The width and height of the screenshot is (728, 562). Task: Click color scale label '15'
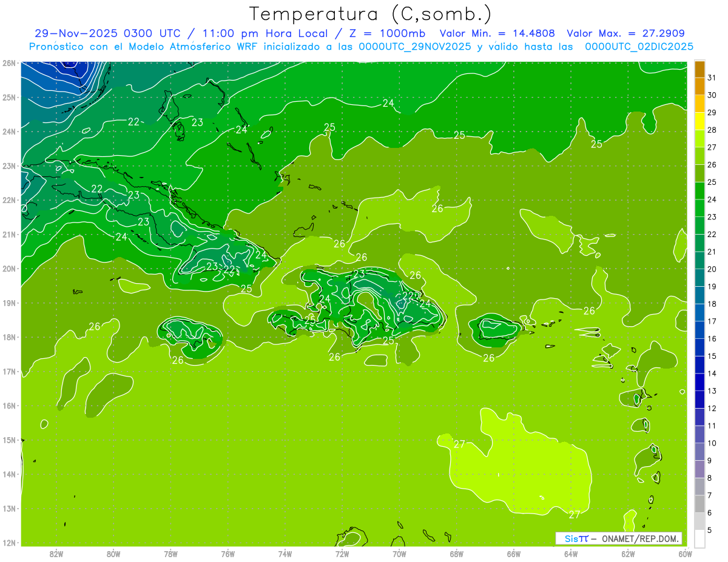pos(712,356)
